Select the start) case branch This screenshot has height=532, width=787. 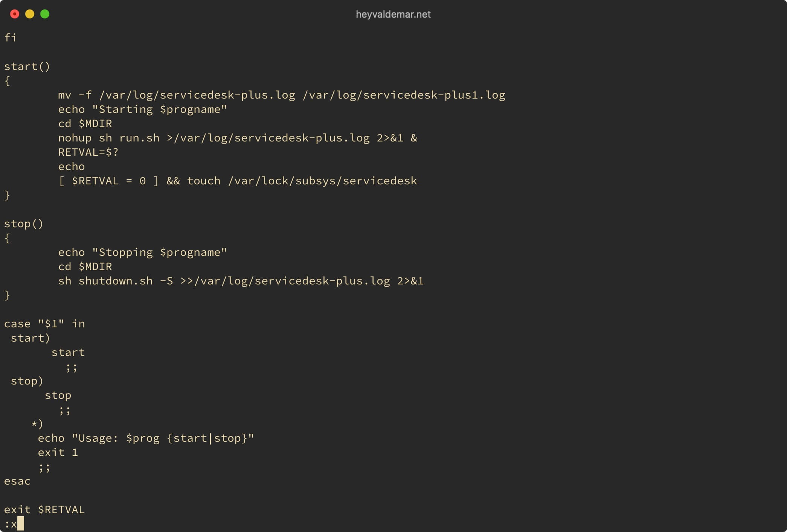coord(29,337)
